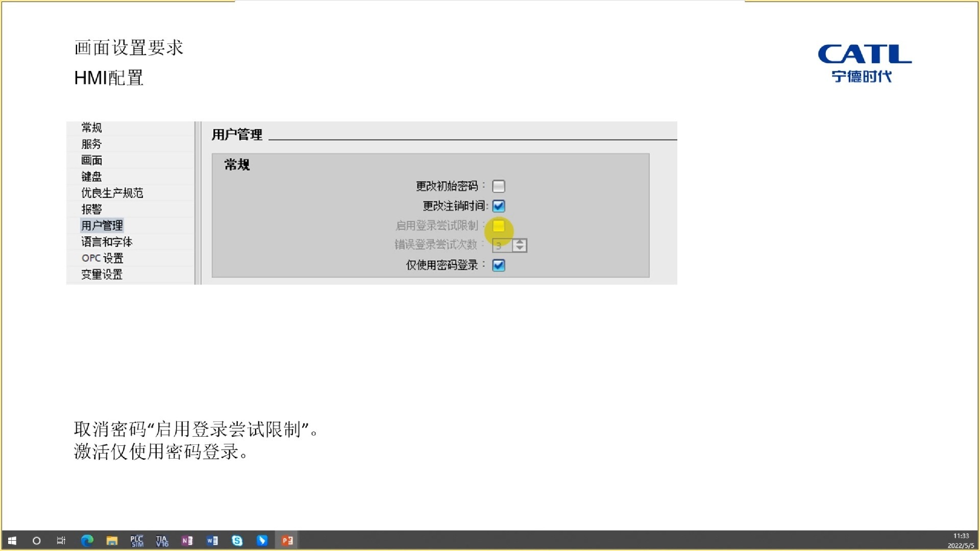Open OneNote from the taskbar
980x551 pixels.
[186, 540]
